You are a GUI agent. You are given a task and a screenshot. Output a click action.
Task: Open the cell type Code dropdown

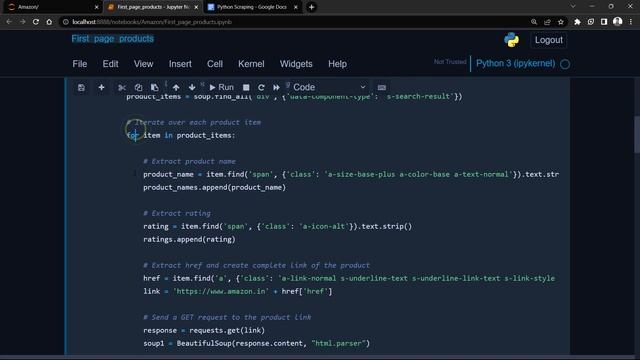pos(329,87)
